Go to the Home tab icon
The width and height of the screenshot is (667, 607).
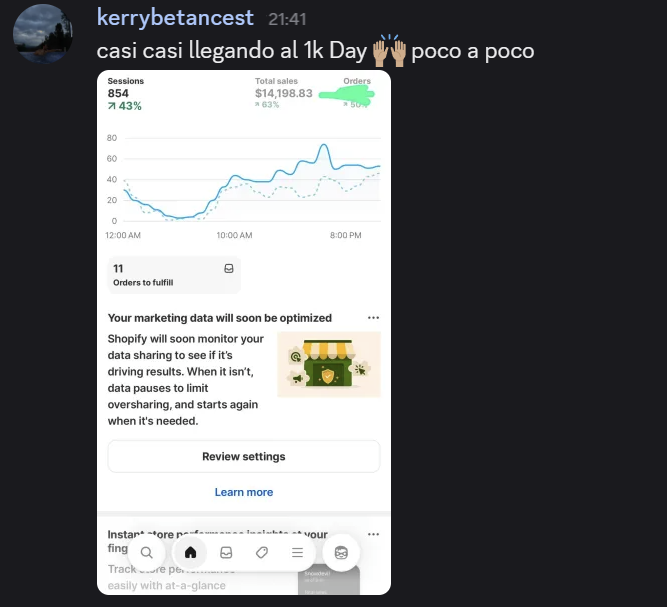pos(190,552)
